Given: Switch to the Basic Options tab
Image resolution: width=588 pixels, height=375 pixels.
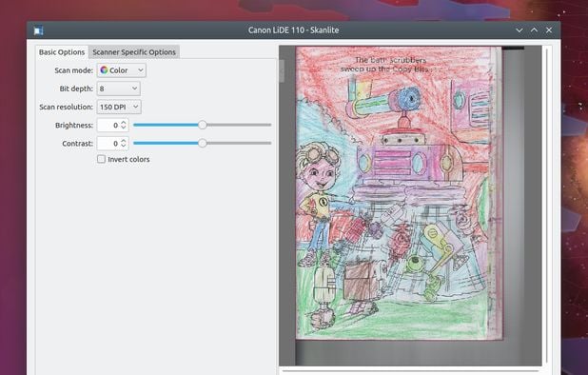Looking at the screenshot, I should [62, 52].
